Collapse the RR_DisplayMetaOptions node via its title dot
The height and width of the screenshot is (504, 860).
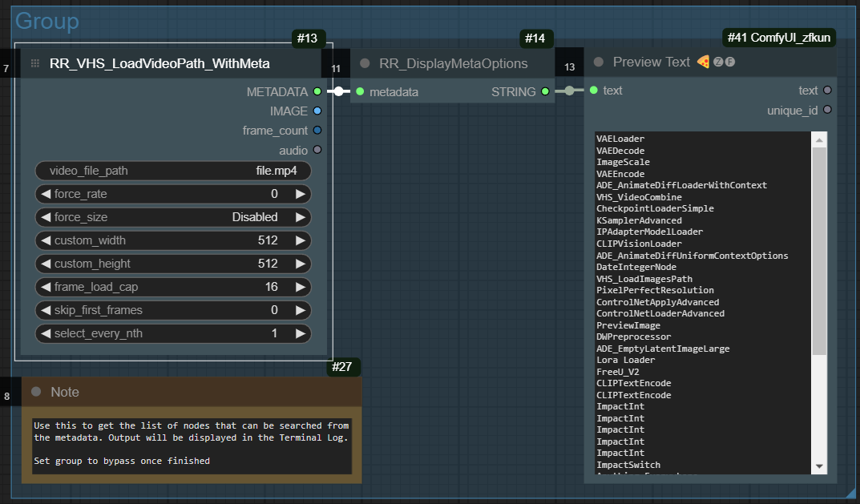tap(365, 63)
